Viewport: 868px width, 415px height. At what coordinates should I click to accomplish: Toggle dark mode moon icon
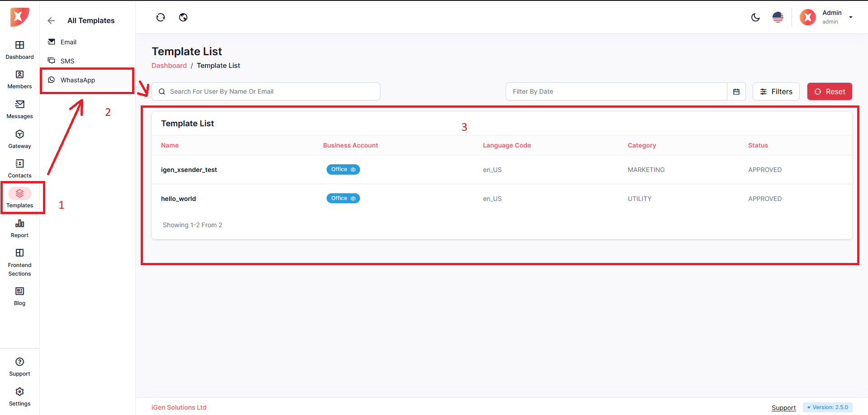[x=755, y=17]
